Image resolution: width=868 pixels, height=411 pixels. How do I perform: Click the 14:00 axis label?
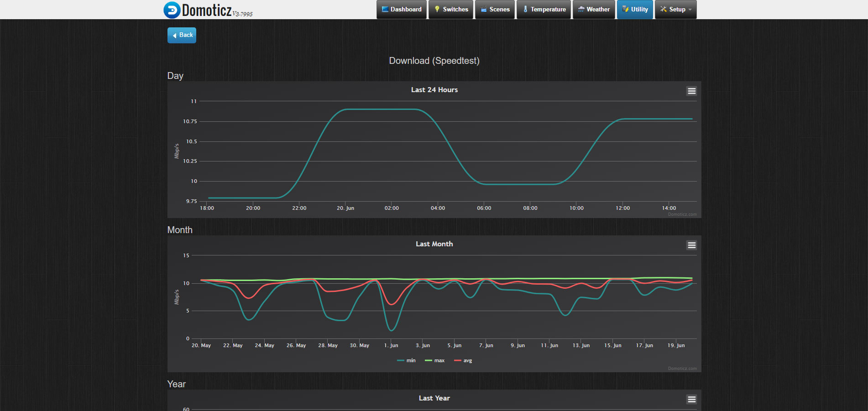[669, 208]
